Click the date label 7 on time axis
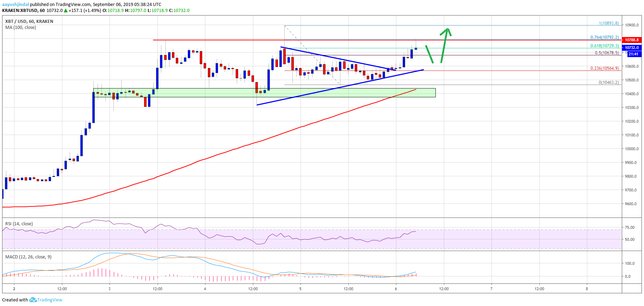644x306 pixels. click(x=491, y=289)
